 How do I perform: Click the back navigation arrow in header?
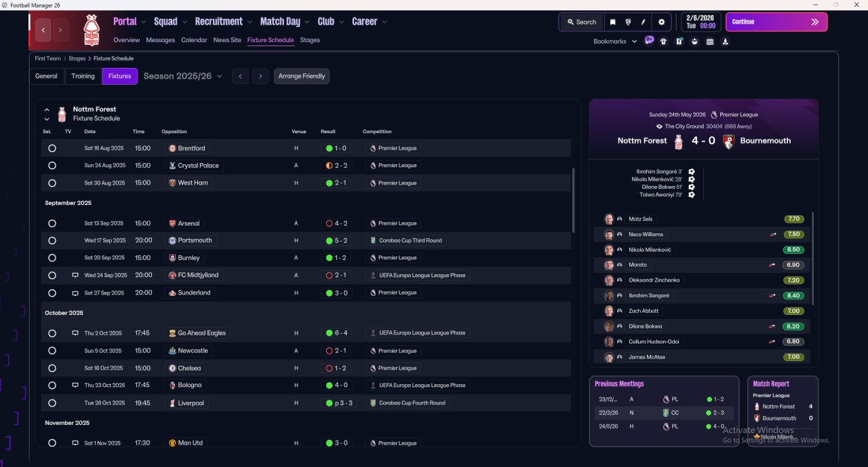tap(44, 30)
